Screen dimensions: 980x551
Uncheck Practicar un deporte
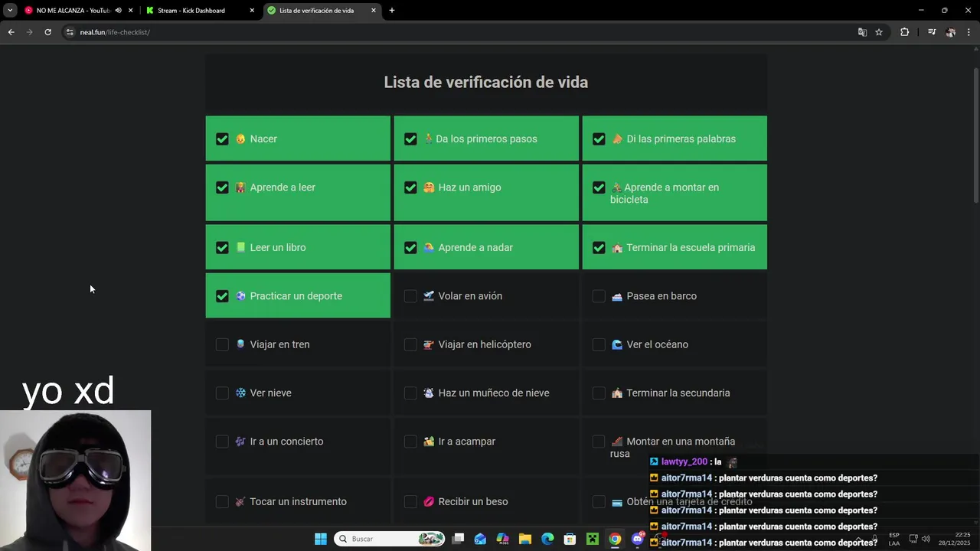click(x=222, y=295)
